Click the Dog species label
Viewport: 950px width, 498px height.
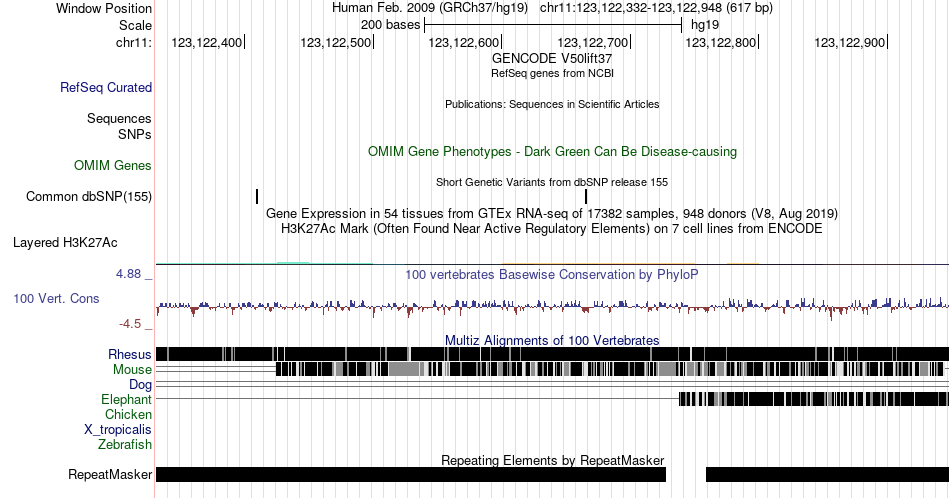point(141,385)
